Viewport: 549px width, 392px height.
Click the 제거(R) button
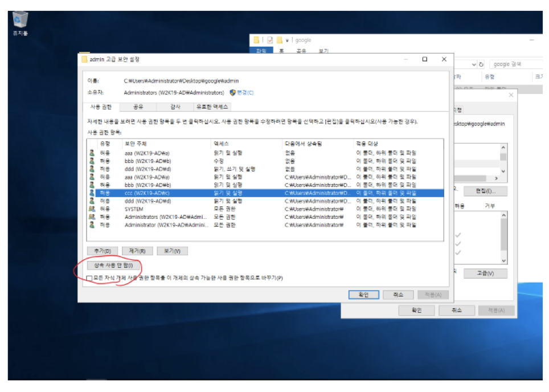(137, 251)
